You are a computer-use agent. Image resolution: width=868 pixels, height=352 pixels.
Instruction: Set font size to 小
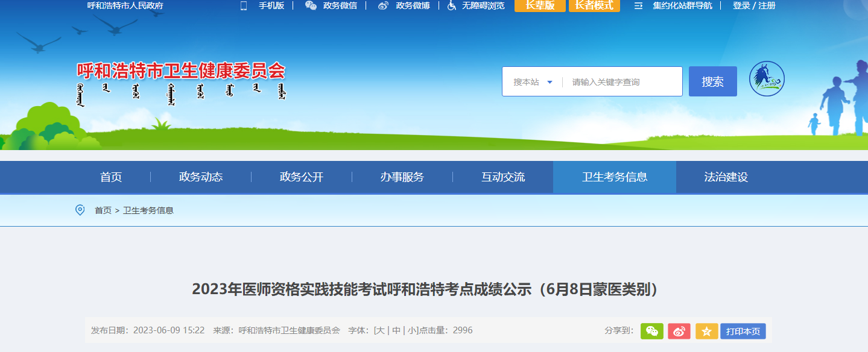coord(412,330)
